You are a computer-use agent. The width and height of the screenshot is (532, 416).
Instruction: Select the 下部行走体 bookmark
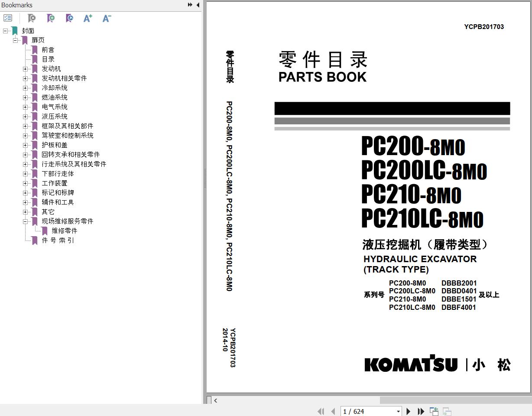pyautogui.click(x=58, y=174)
